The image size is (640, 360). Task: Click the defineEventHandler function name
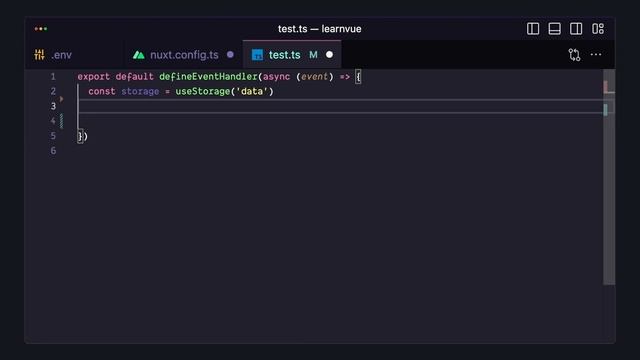click(208, 77)
